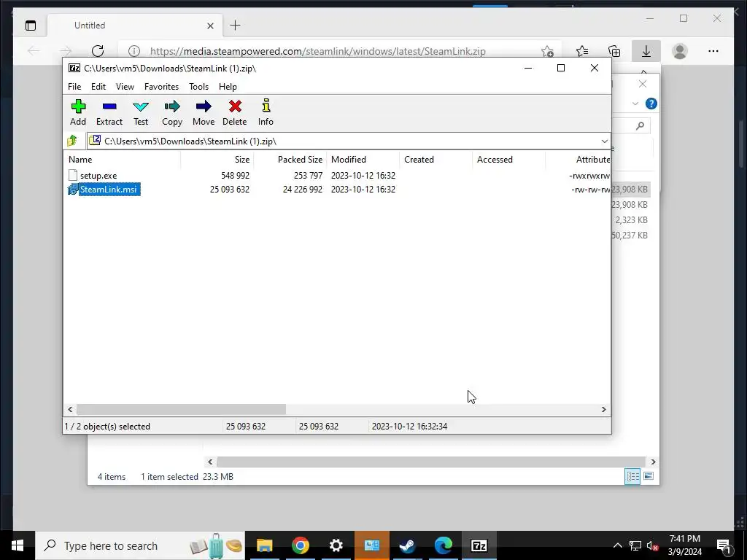Click the red Delete toolbar icon

[234, 112]
